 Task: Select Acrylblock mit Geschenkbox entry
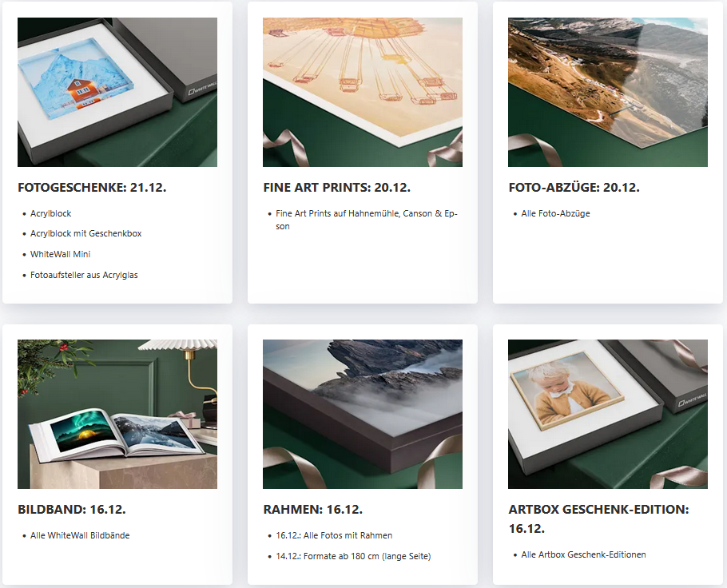(86, 233)
